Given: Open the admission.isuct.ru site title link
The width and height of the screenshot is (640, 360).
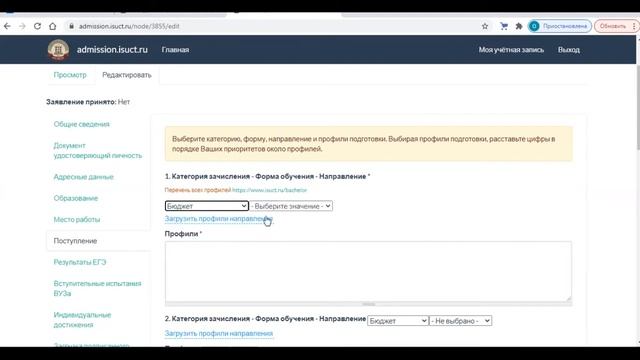Looking at the screenshot, I should [112, 50].
